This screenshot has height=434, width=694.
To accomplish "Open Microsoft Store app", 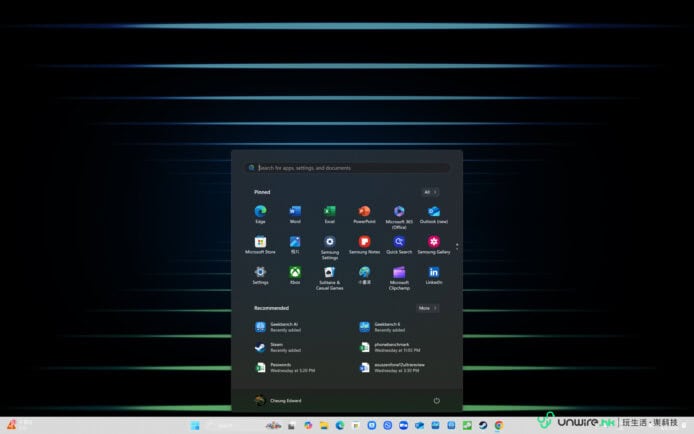I will (260, 242).
